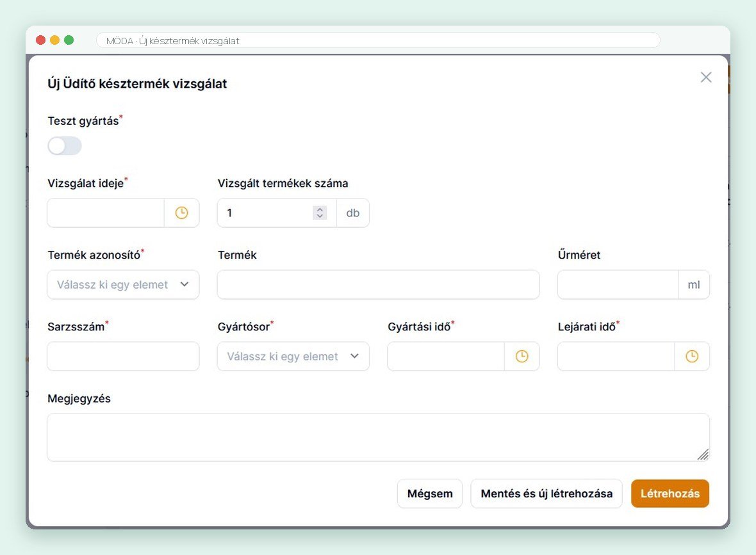The image size is (756, 555).
Task: Close the dialog with the X icon
Action: [x=706, y=77]
